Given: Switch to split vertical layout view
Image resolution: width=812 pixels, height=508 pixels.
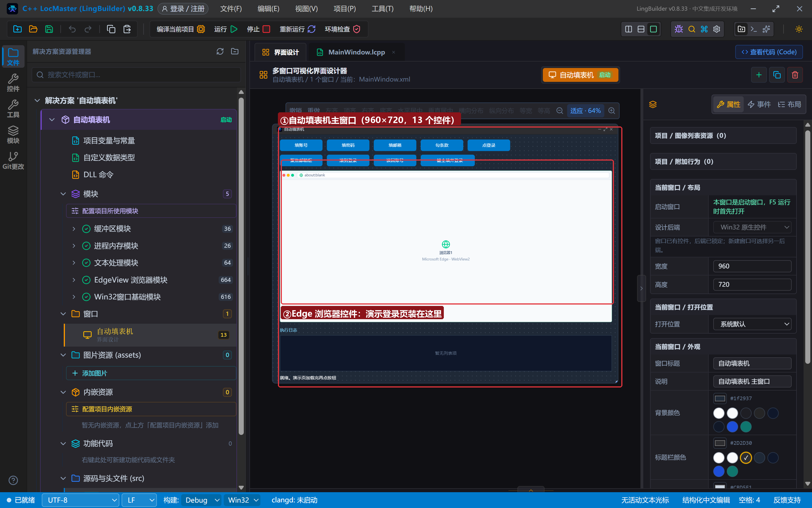Looking at the screenshot, I should click(x=628, y=29).
